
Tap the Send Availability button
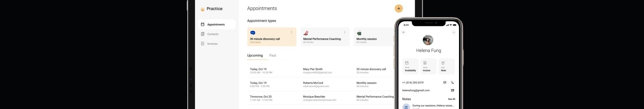pyautogui.click(x=410, y=66)
